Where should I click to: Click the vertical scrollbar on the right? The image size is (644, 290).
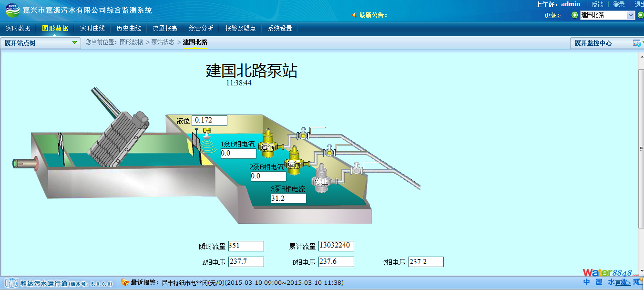coord(641,149)
